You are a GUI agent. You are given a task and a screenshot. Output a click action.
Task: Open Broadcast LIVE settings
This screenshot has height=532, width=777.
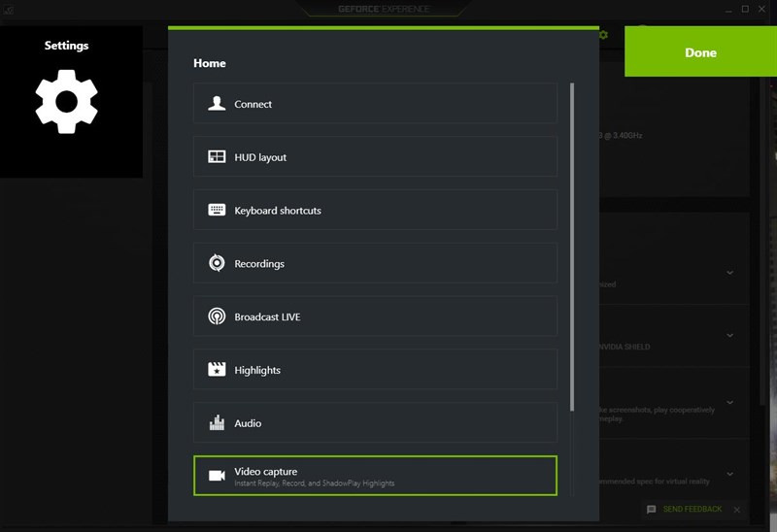pyautogui.click(x=375, y=316)
